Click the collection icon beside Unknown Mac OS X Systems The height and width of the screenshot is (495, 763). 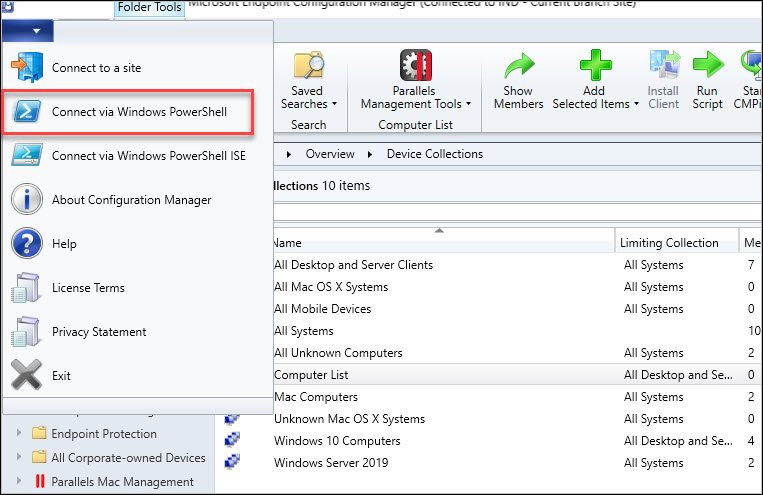coord(232,419)
